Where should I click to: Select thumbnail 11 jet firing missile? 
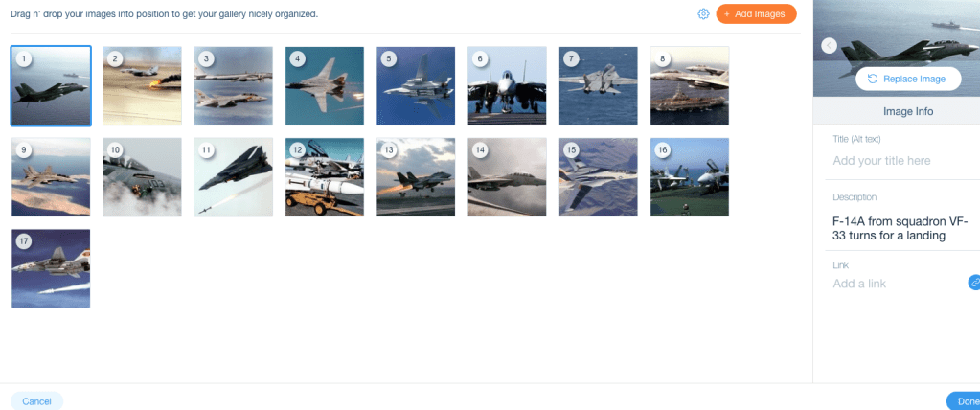coord(233,177)
